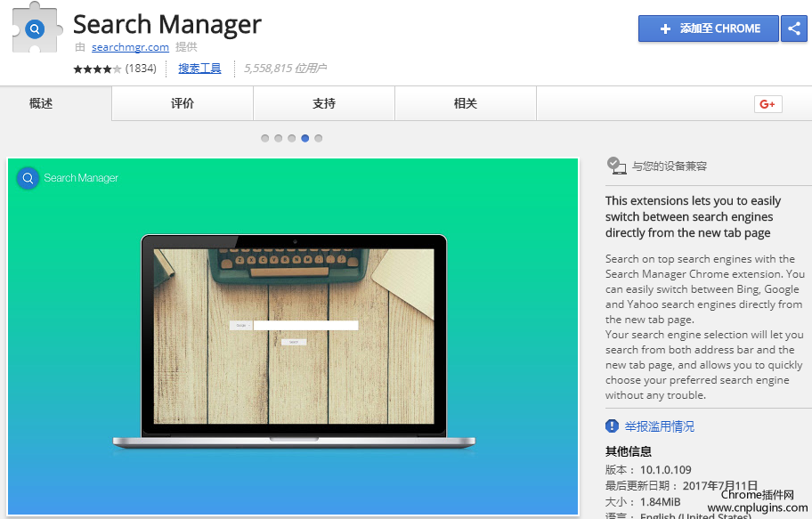Viewport: 812px width, 519px height.
Task: Select the fourth active carousel dot
Action: [305, 138]
